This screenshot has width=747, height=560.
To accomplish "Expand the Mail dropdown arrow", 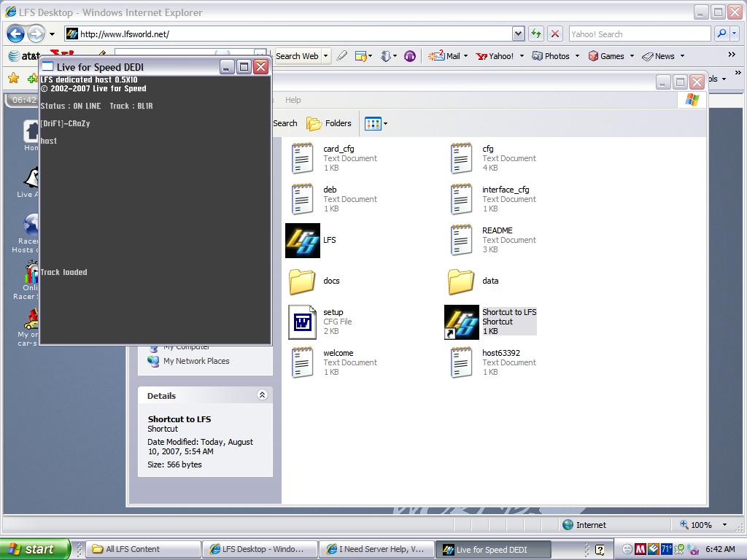I will [x=465, y=56].
